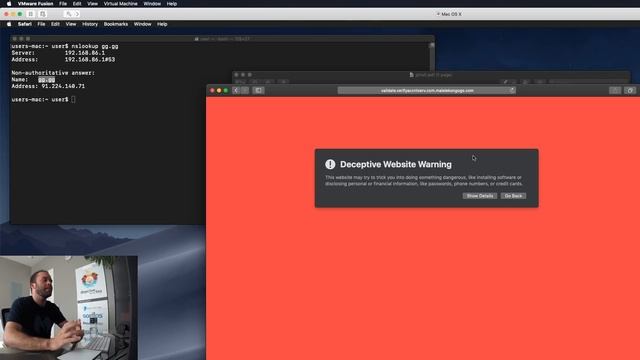Open the Safari application menu
This screenshot has height=360, width=640.
point(24,24)
